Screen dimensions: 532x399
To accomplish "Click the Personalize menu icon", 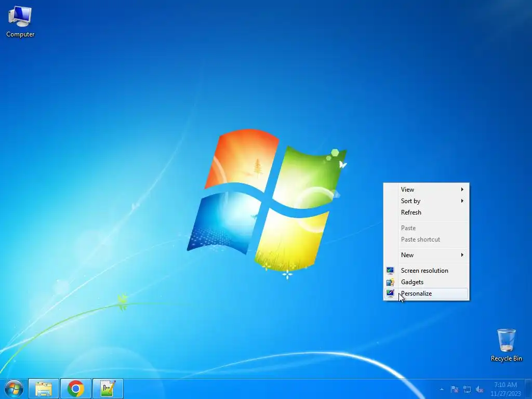I will 390,293.
